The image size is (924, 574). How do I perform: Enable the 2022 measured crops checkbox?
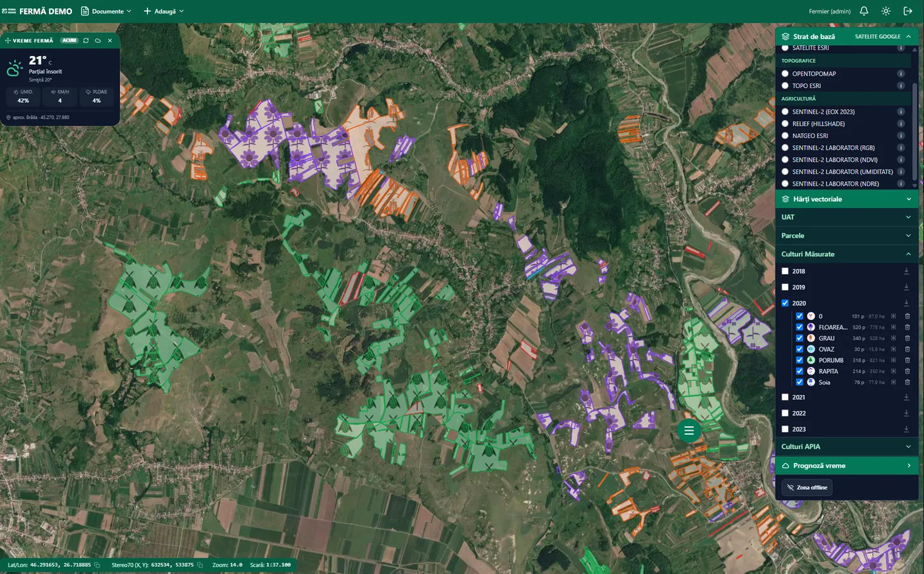pos(785,413)
